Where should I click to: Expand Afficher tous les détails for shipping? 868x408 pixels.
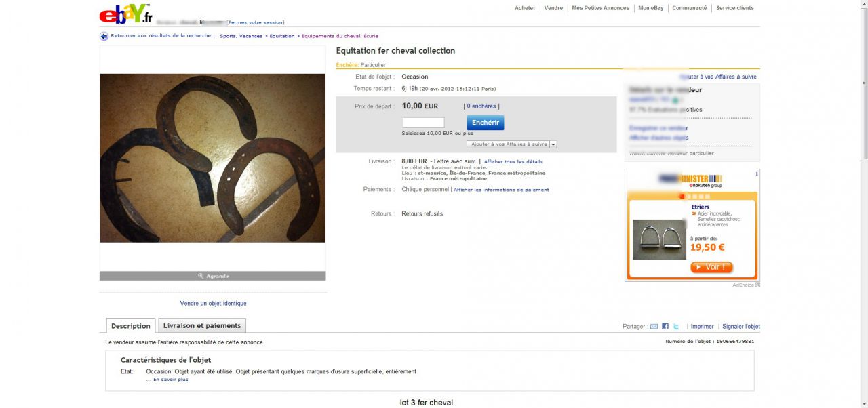513,162
